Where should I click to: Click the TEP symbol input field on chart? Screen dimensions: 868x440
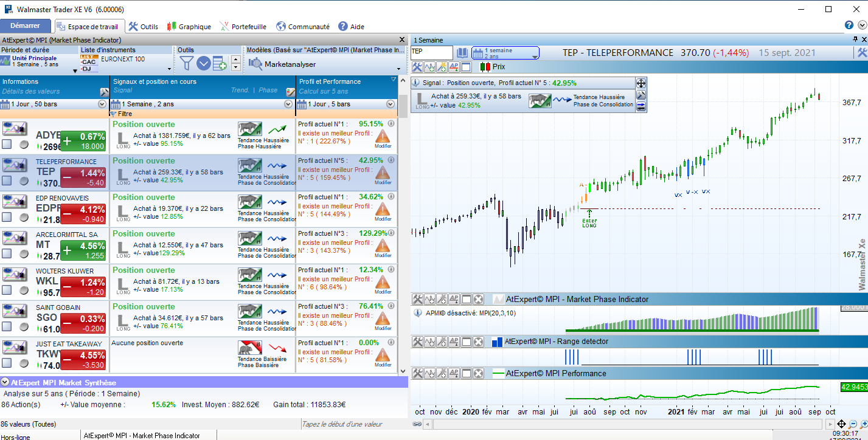click(x=432, y=53)
